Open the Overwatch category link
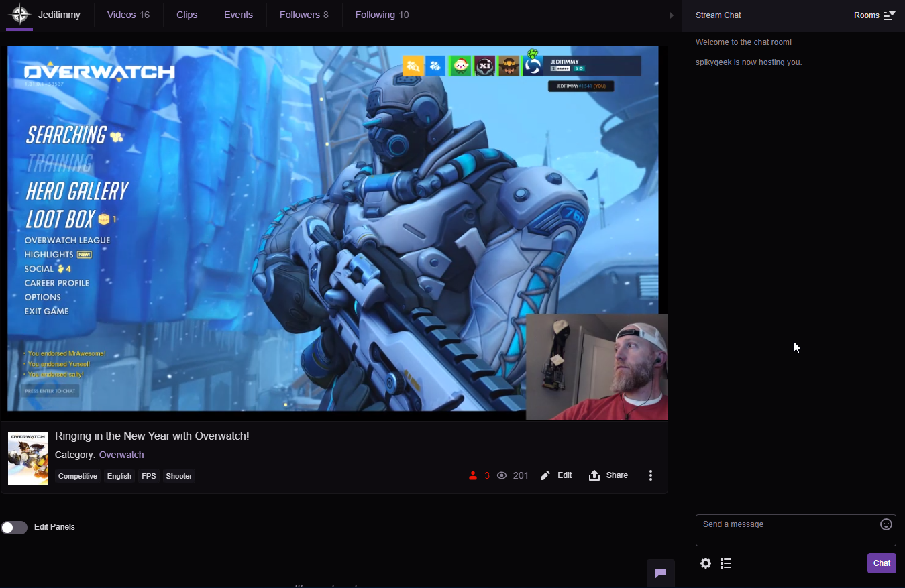 click(121, 455)
